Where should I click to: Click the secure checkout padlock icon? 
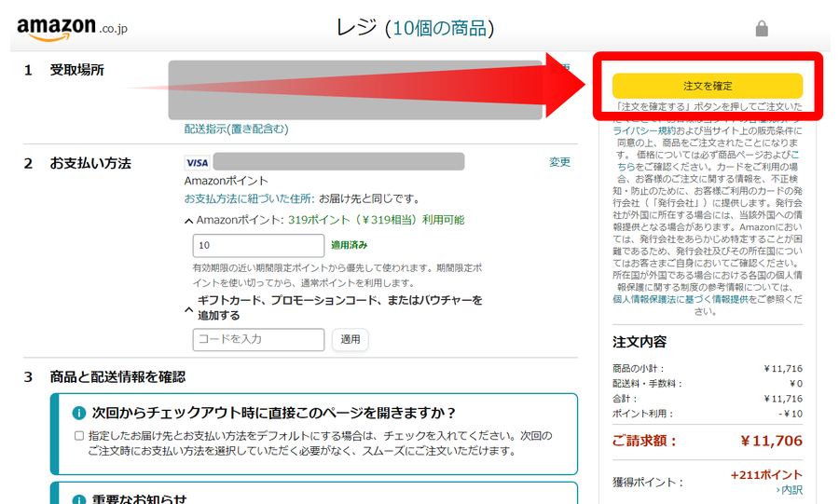762,29
